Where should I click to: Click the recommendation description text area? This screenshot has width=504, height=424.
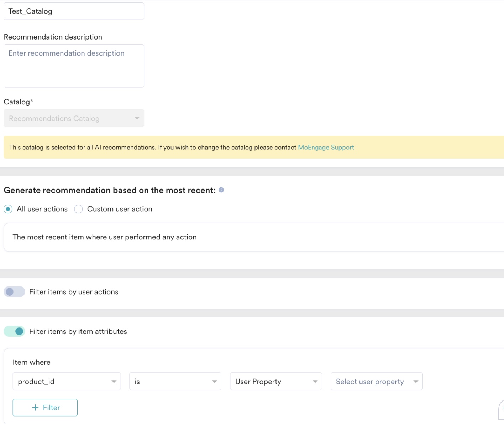click(x=74, y=66)
